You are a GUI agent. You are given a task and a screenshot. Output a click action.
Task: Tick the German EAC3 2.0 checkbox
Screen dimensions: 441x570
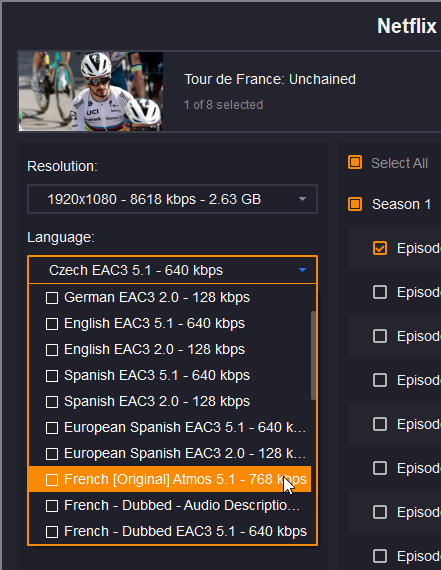(x=52, y=298)
